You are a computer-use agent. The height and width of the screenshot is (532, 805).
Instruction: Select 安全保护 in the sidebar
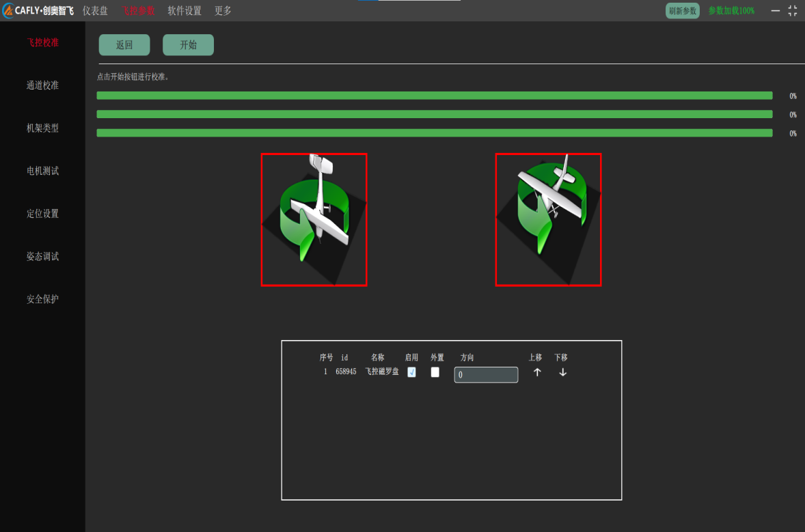[x=42, y=299]
